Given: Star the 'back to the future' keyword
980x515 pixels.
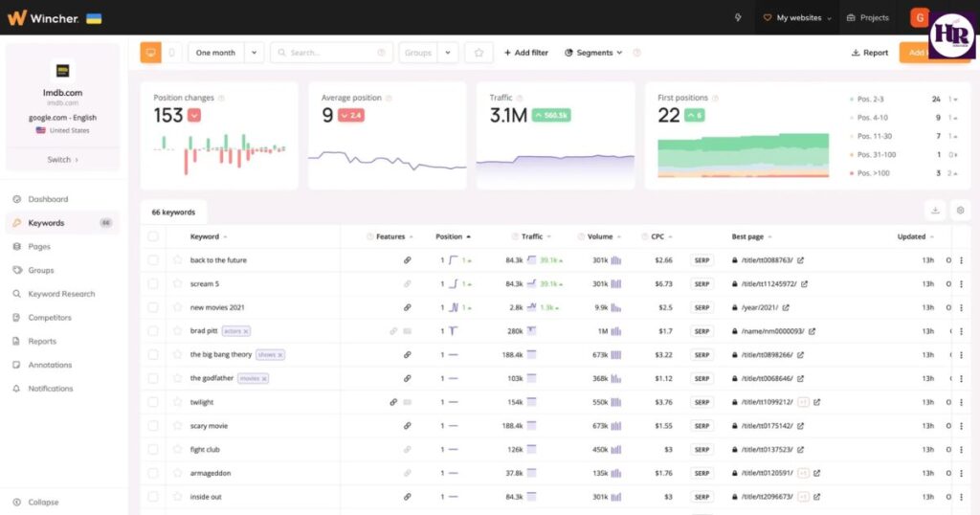Looking at the screenshot, I should click(x=177, y=260).
